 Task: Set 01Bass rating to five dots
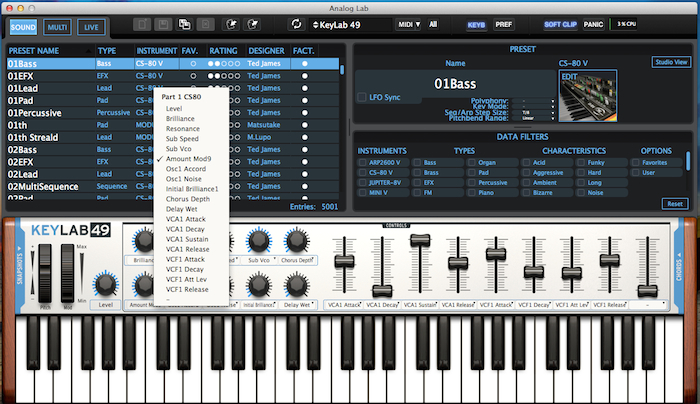coord(238,64)
